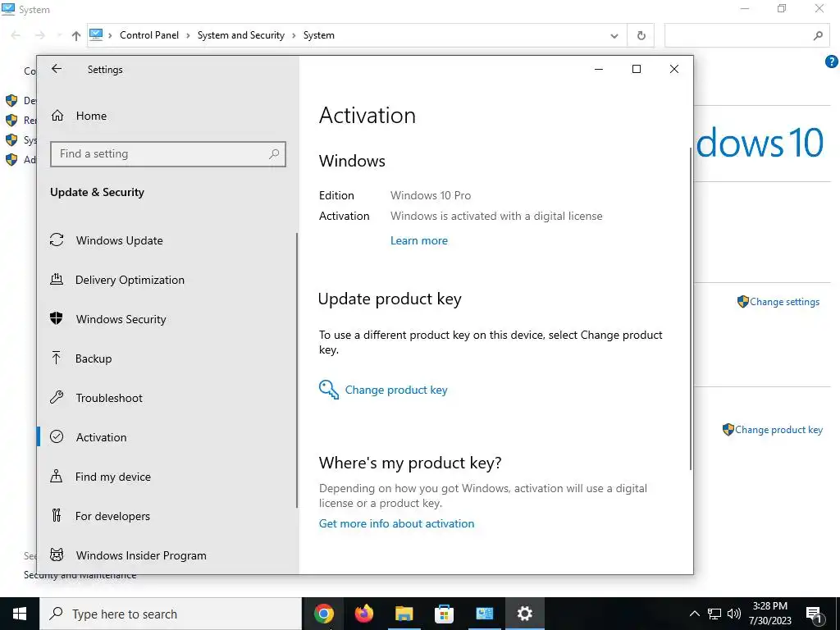This screenshot has height=630, width=840.
Task: Click the Activation checkmark circle icon
Action: point(57,436)
